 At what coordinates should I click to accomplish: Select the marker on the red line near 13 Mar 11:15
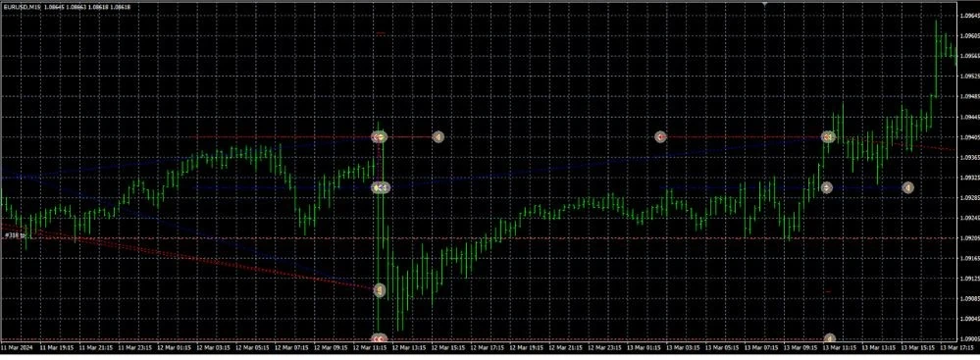click(x=828, y=136)
